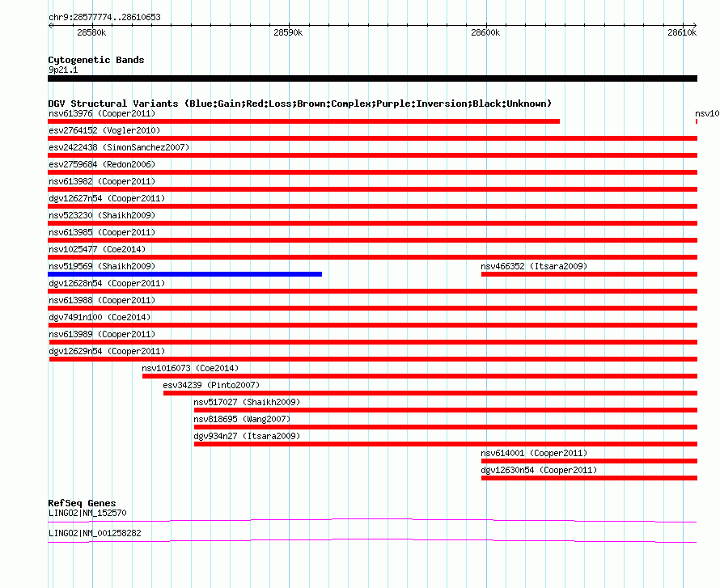Click the partially visible nsv10 label at right
Viewport: 720px width, 588px height.
(707, 113)
